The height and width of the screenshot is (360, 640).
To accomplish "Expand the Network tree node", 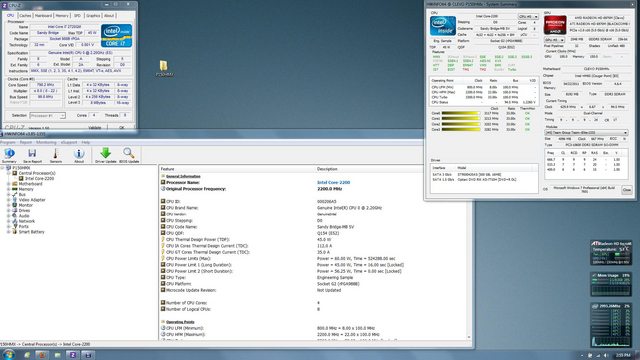I will tap(9, 221).
